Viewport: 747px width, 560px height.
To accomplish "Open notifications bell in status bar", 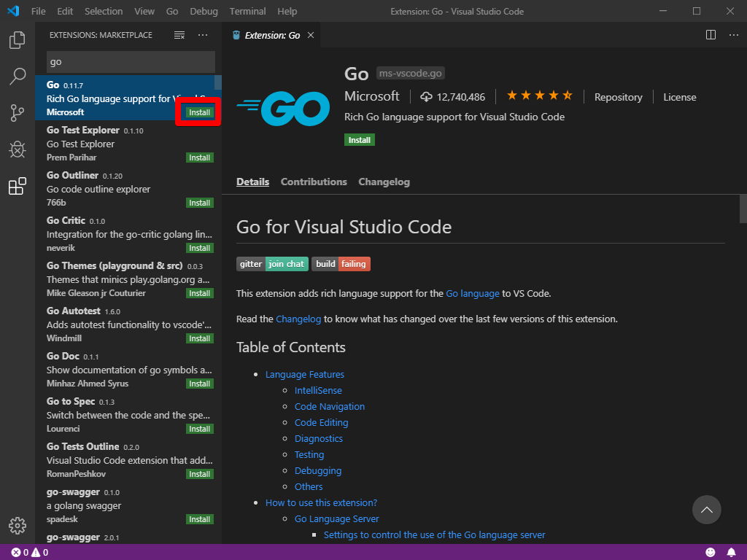I will click(731, 552).
